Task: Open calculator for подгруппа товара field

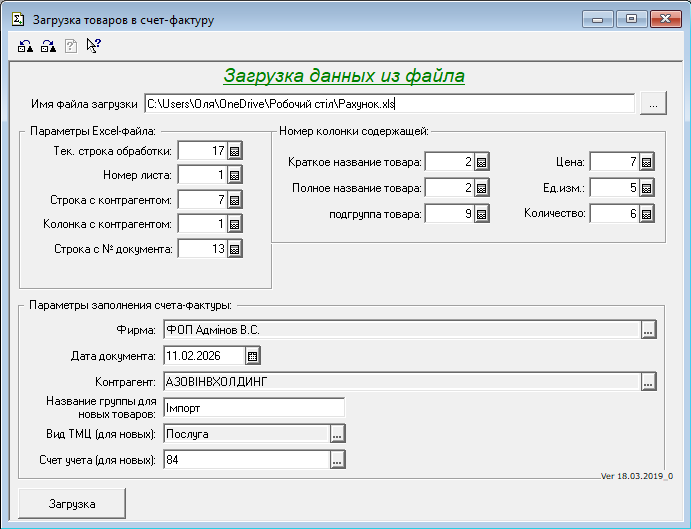Action: [x=481, y=213]
